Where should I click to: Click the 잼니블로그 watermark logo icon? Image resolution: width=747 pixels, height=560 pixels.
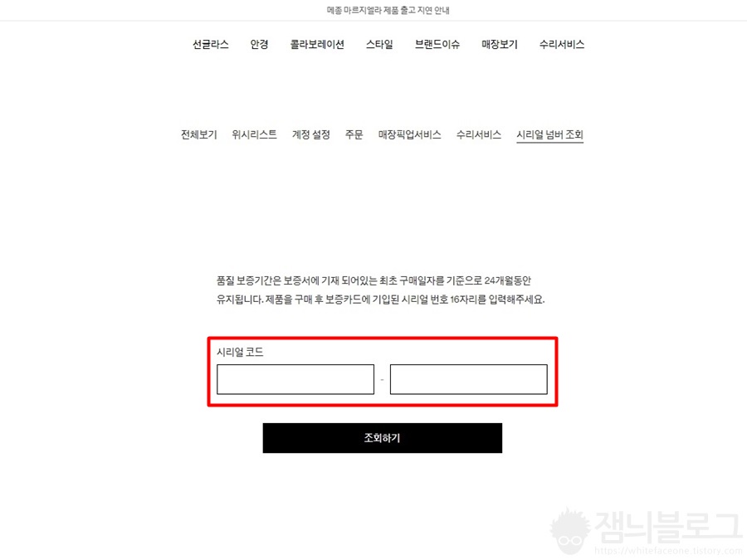tap(569, 532)
